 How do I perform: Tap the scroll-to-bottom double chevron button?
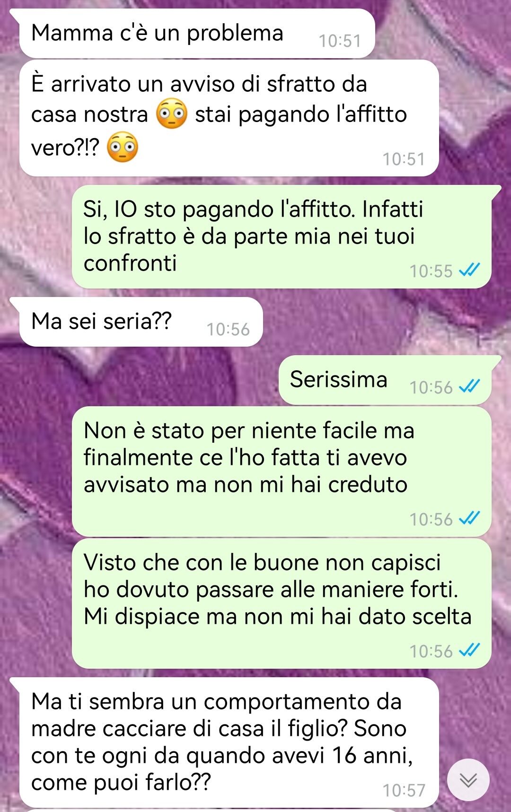click(x=468, y=780)
